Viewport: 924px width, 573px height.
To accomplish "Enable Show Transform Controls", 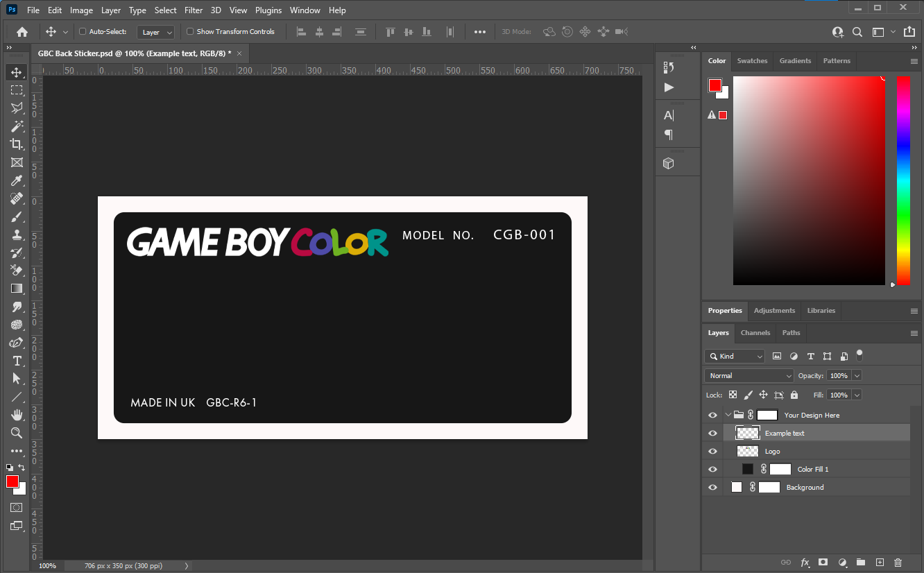I will pos(189,31).
